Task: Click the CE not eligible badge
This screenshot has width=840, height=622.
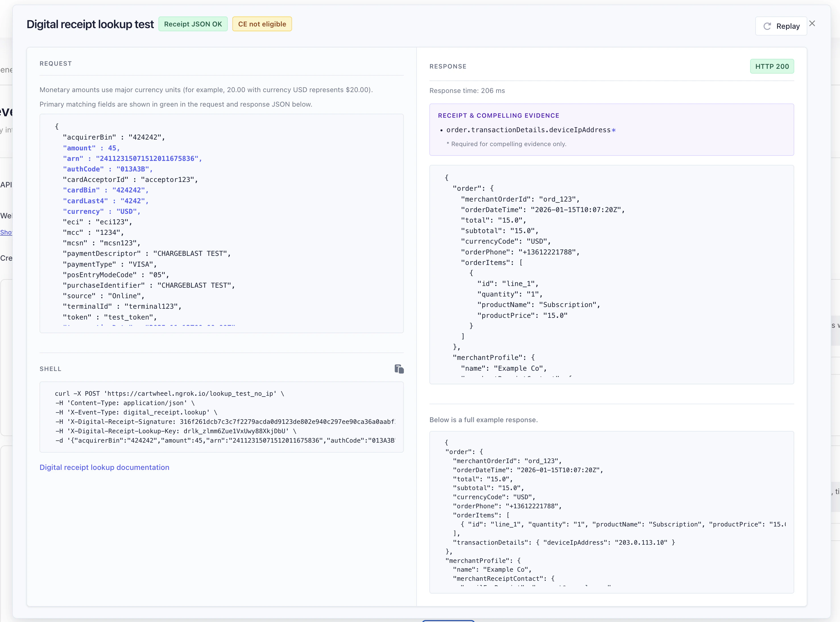Action: click(262, 24)
